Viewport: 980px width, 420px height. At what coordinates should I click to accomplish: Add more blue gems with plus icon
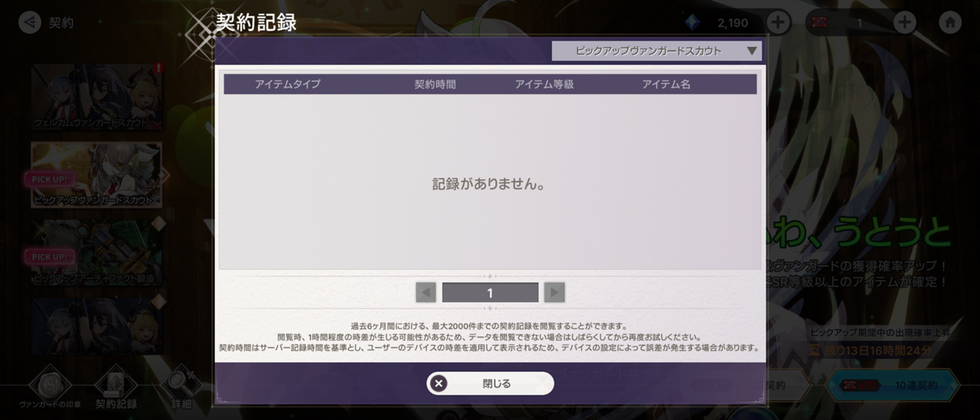pos(779,22)
